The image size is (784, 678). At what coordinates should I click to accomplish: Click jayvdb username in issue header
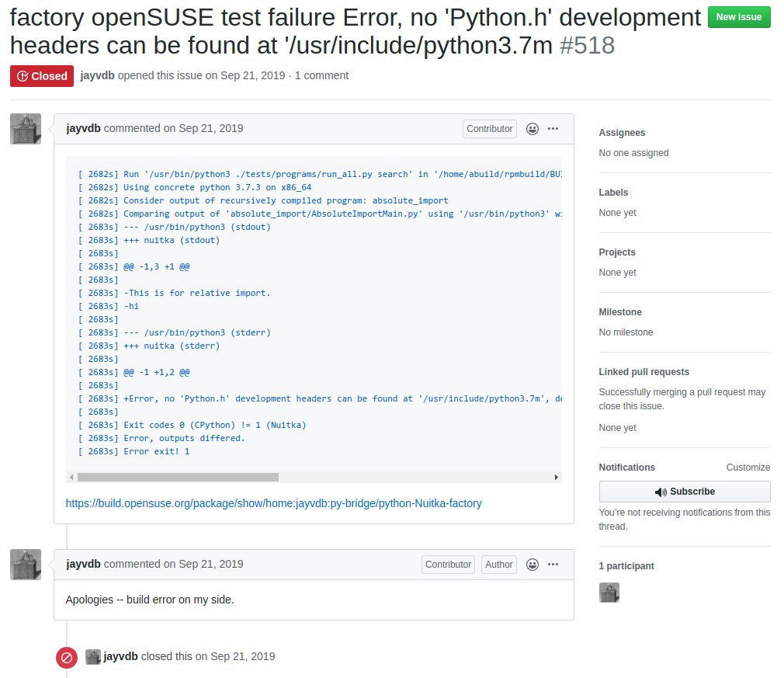(97, 75)
